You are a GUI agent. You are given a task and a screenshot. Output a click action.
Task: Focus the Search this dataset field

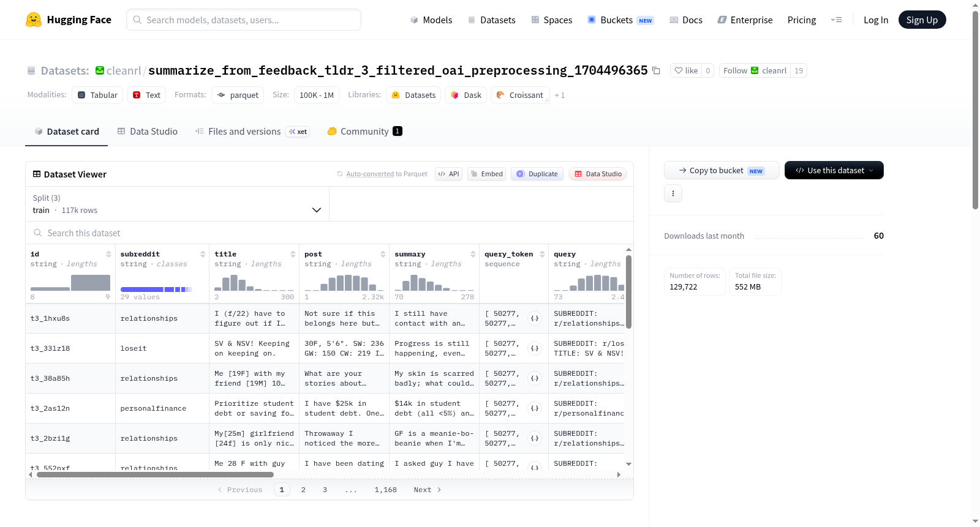coord(330,233)
